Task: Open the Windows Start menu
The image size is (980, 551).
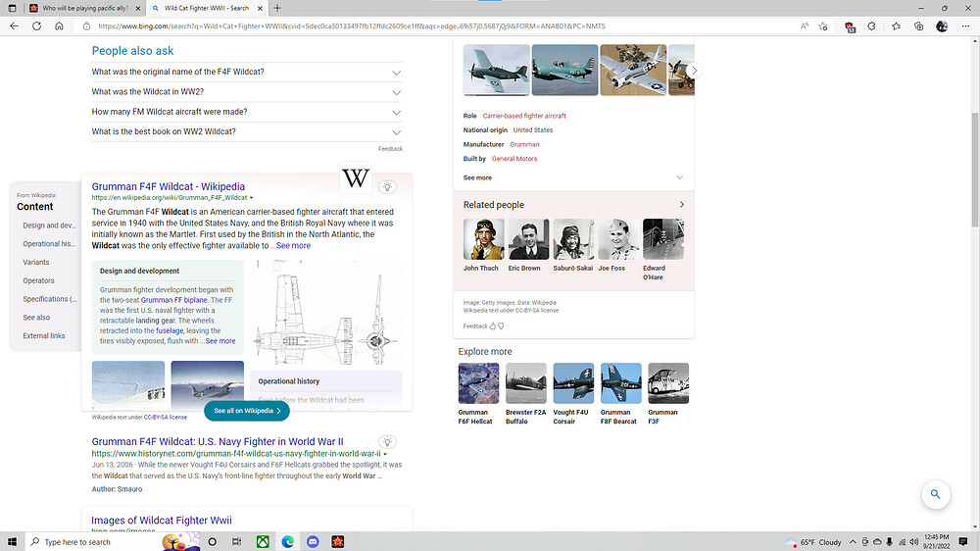Action: (x=12, y=541)
